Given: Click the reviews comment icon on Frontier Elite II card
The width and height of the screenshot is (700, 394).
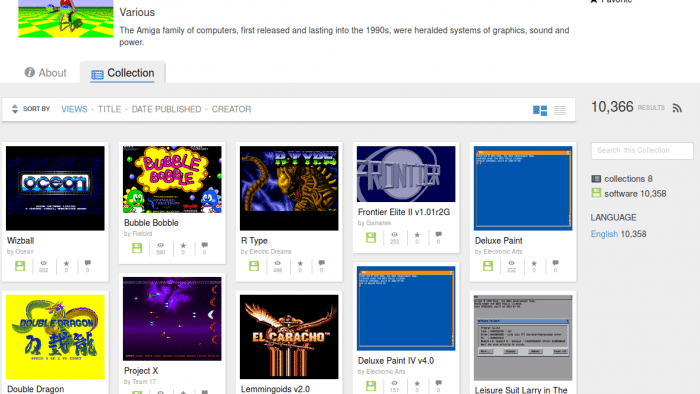Looking at the screenshot, I should pyautogui.click(x=438, y=235).
